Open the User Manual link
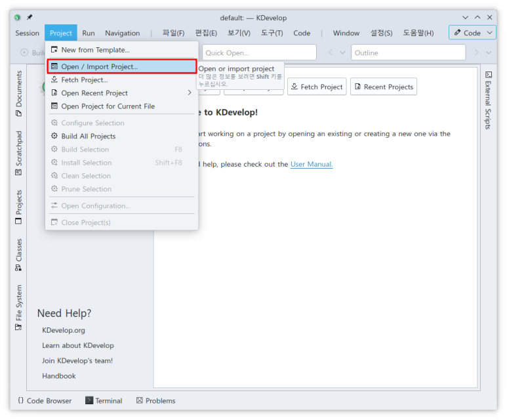The image size is (507, 420). [x=312, y=164]
